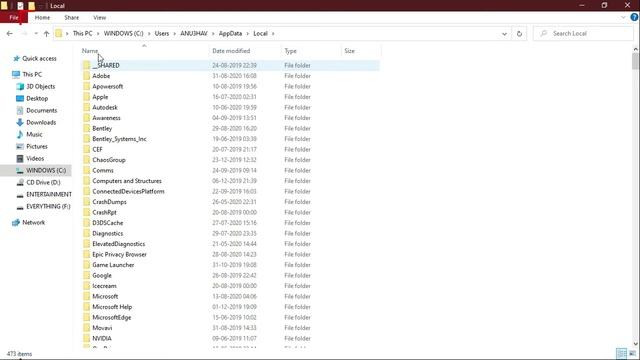Select the CrashDumps folder icon
Image resolution: width=640 pixels, height=360 pixels.
(87, 202)
